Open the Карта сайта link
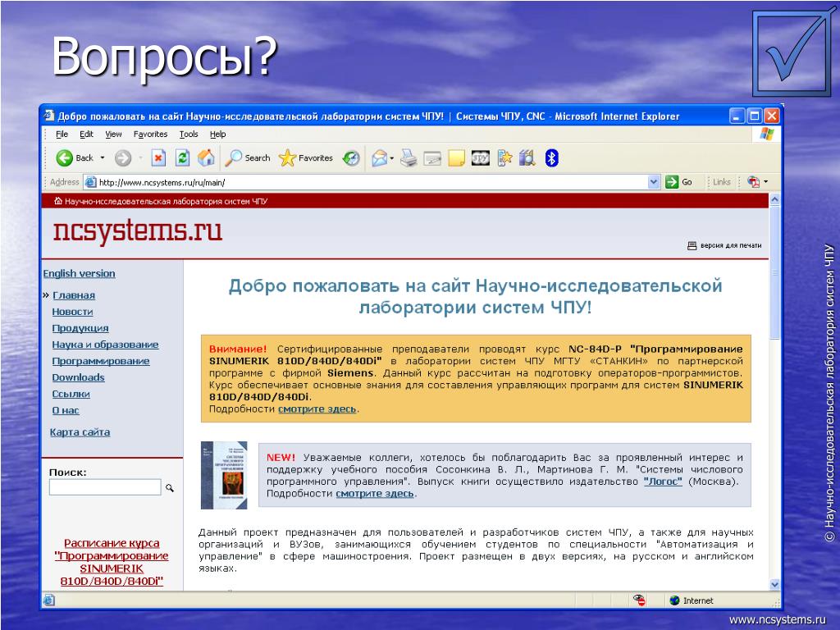 80,431
